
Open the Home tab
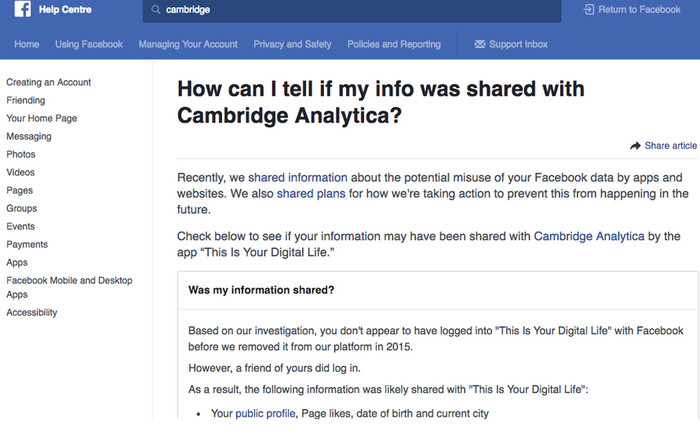point(27,45)
